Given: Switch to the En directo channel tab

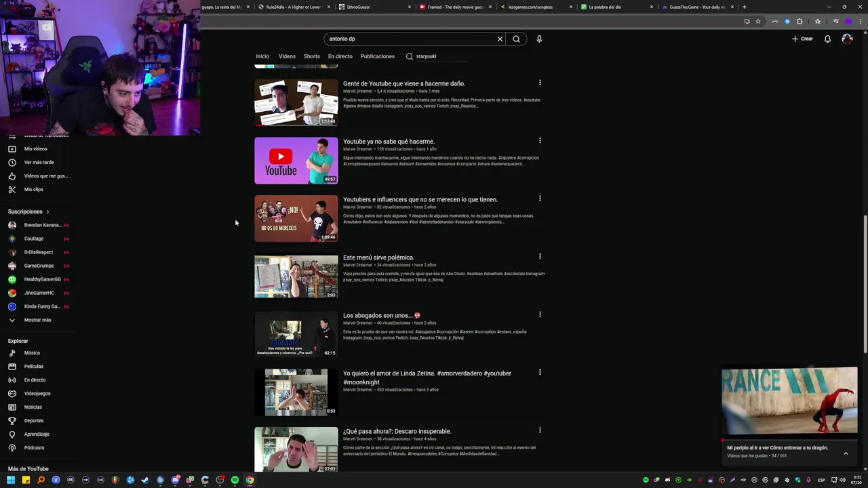Looking at the screenshot, I should click(340, 56).
